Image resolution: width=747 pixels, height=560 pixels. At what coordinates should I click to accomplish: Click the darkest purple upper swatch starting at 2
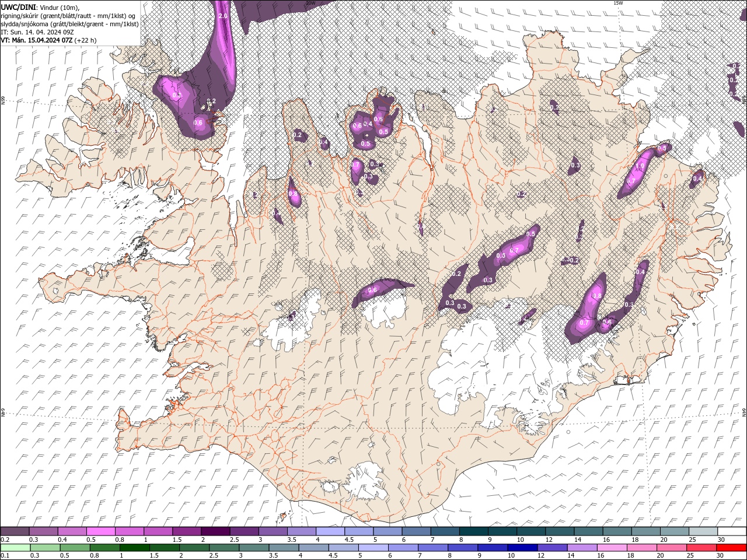coord(215,531)
